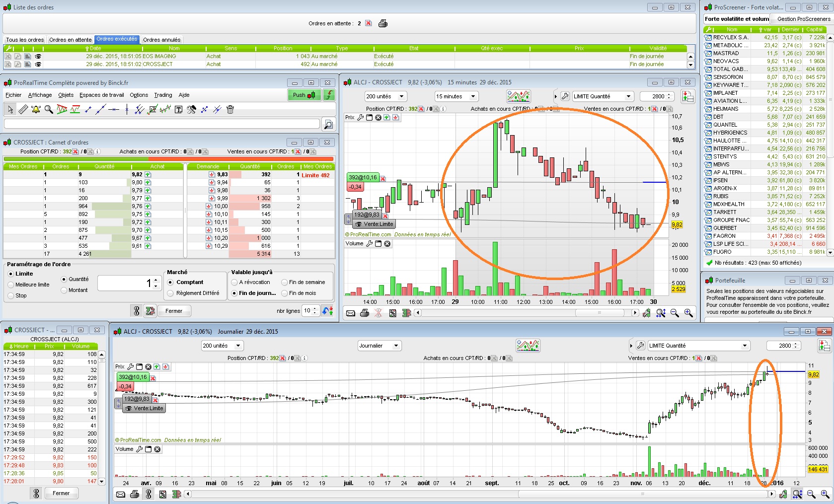
Task: Click the Vente:Limite order label on 15 minutes chart
Action: (374, 224)
